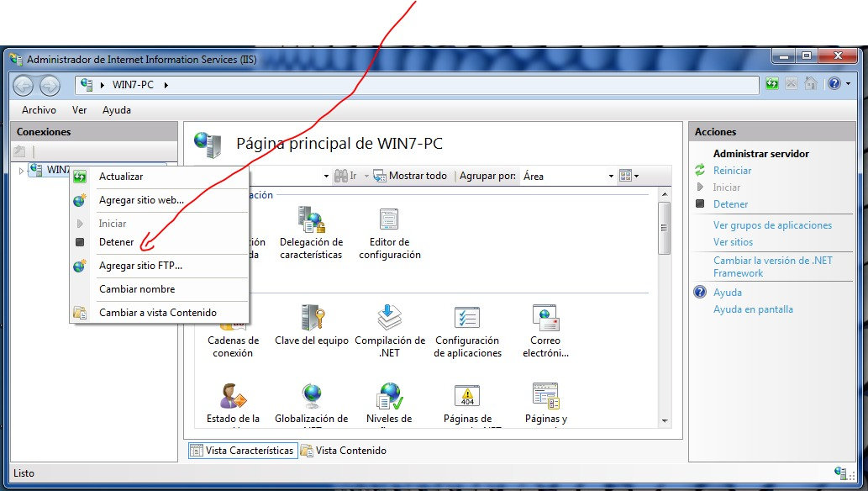Image resolution: width=868 pixels, height=491 pixels.
Task: Click the Reiniciar green arrows icon
Action: [700, 170]
